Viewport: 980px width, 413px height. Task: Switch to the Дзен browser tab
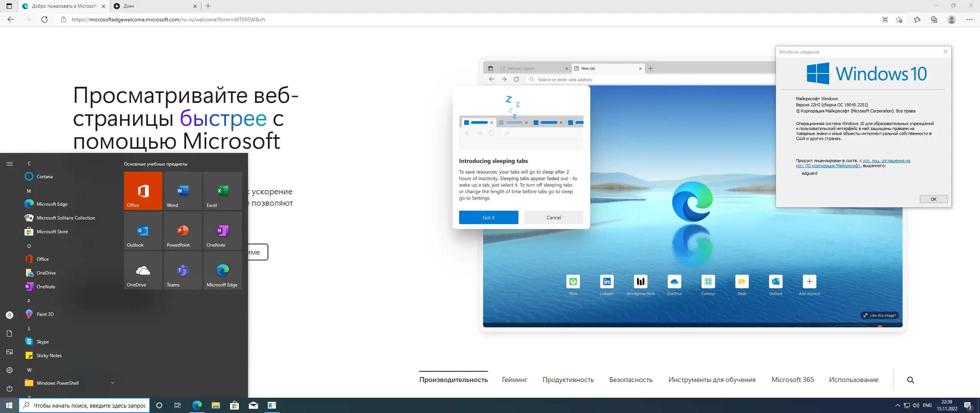[x=153, y=6]
